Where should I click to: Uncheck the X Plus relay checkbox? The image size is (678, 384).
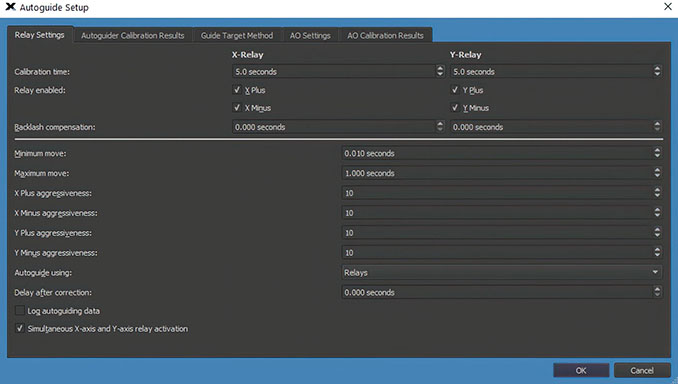pos(237,90)
